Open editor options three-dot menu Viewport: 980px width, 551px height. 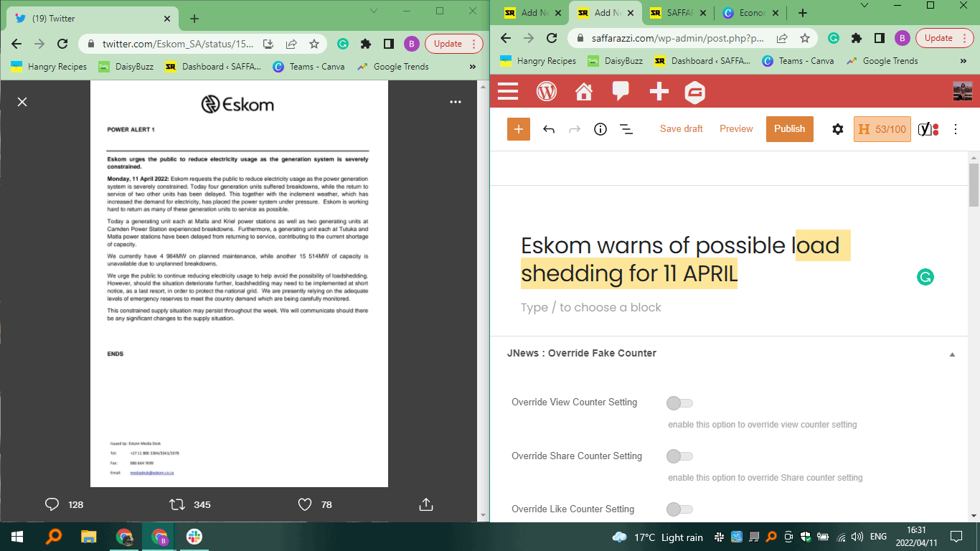(x=956, y=129)
